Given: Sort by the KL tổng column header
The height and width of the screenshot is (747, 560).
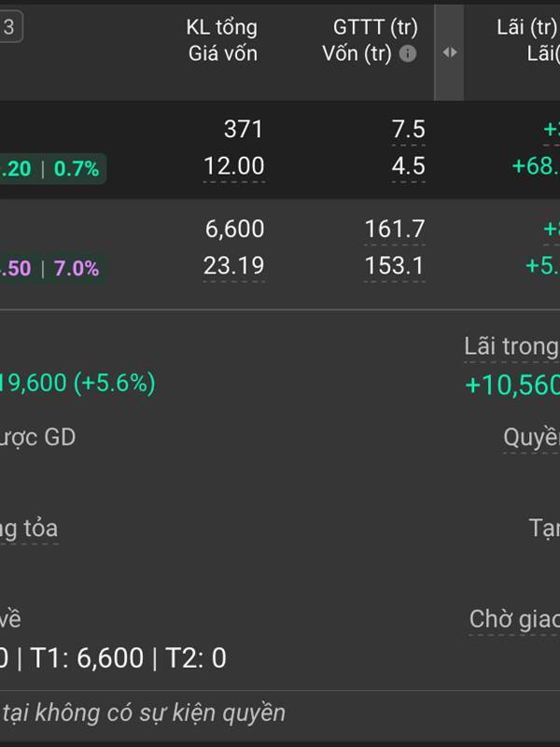Looking at the screenshot, I should tap(221, 27).
